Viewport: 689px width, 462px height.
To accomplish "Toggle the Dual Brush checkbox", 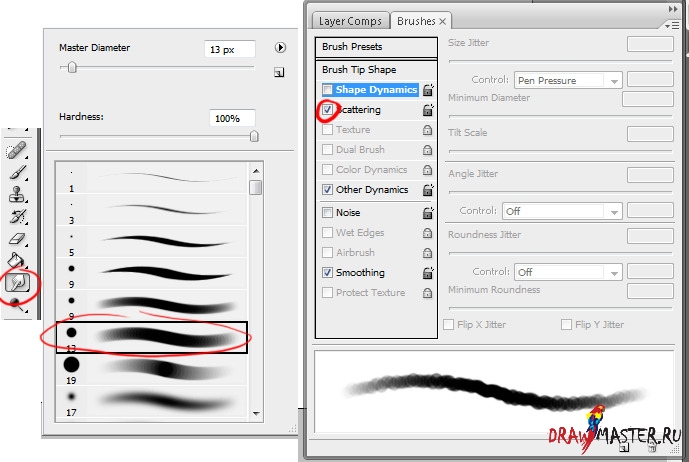I will pos(327,149).
